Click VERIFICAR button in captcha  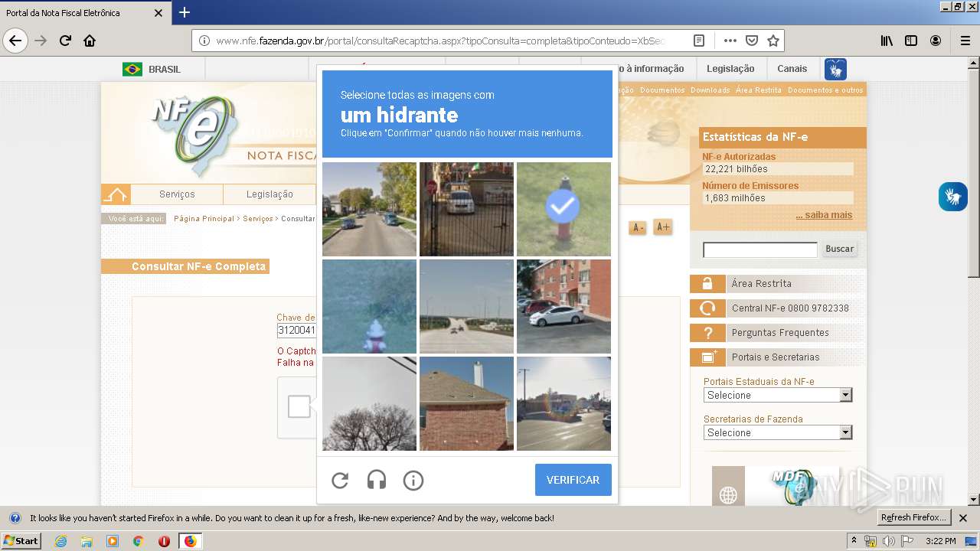click(x=573, y=480)
